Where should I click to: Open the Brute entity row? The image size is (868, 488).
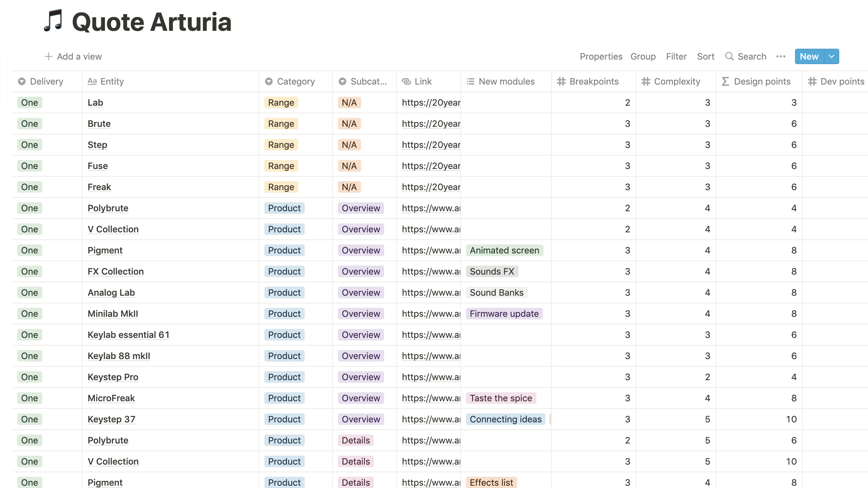pyautogui.click(x=99, y=124)
